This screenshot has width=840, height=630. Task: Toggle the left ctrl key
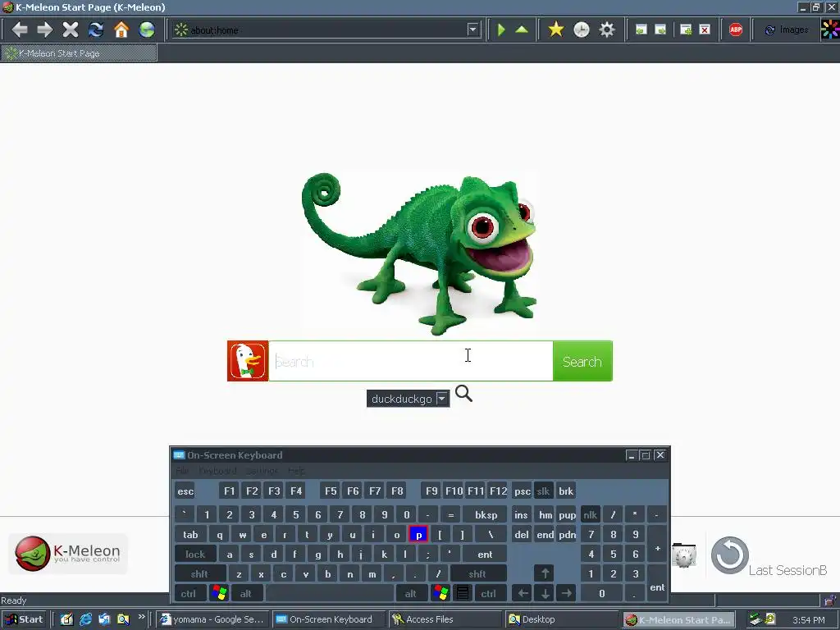click(x=189, y=594)
